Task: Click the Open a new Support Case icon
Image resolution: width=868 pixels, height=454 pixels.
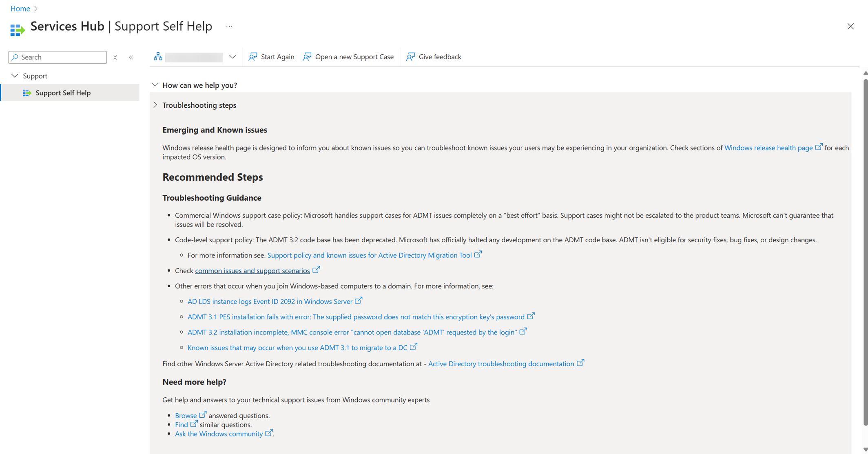Action: (x=308, y=56)
